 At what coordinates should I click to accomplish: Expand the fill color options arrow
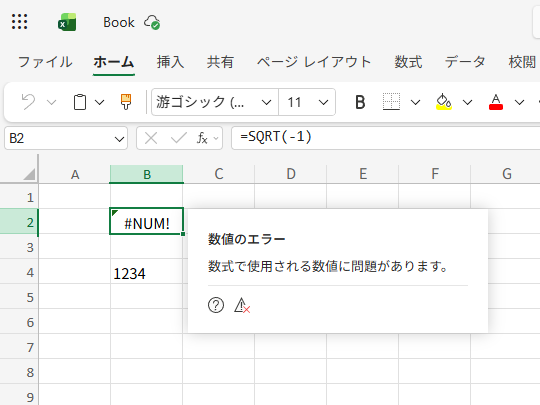tap(467, 102)
